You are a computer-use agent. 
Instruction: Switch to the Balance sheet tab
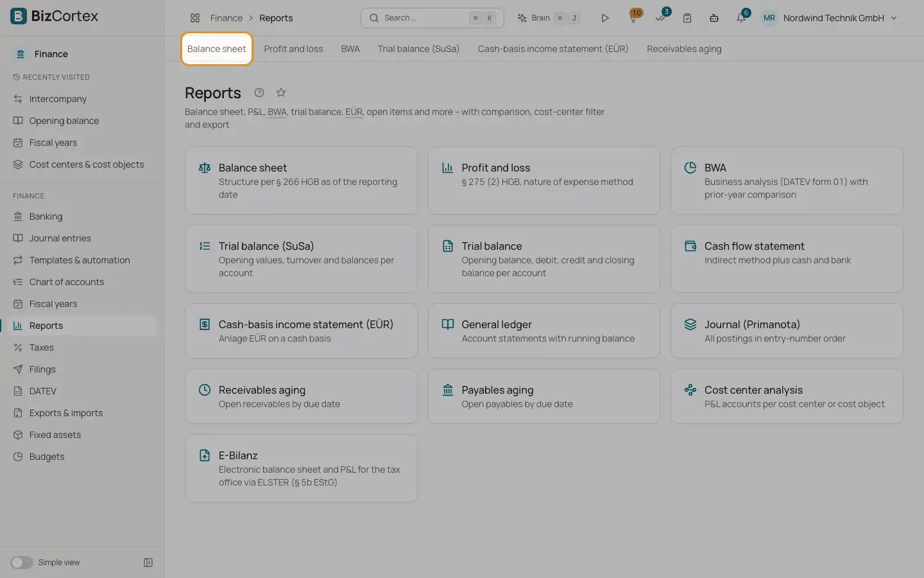[217, 49]
